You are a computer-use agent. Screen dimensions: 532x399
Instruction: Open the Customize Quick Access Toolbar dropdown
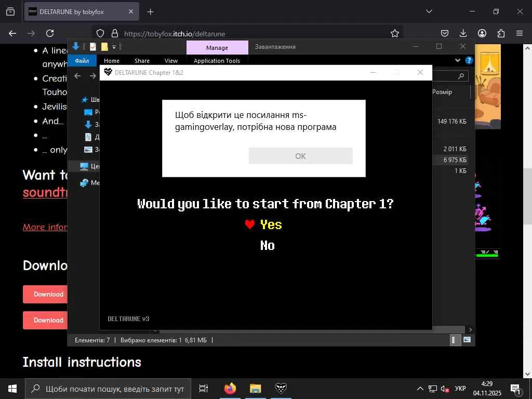coord(114,47)
